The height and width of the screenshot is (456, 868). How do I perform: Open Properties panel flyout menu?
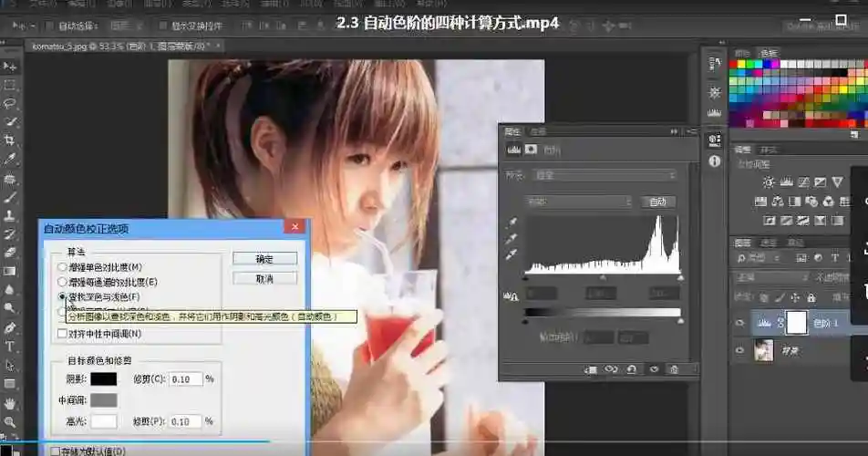coord(691,131)
